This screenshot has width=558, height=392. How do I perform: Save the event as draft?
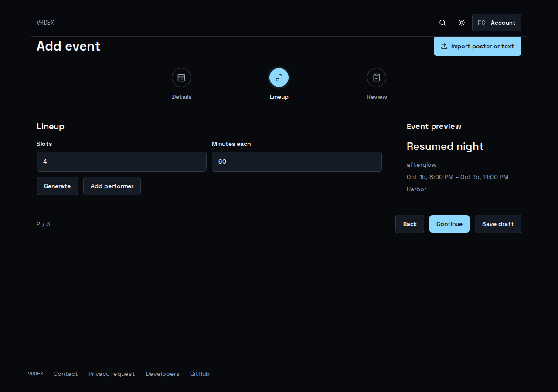[x=498, y=224]
